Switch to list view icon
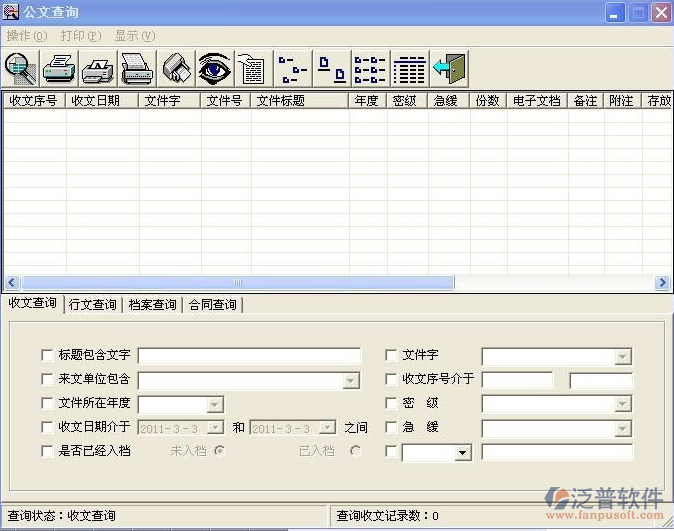 point(370,68)
